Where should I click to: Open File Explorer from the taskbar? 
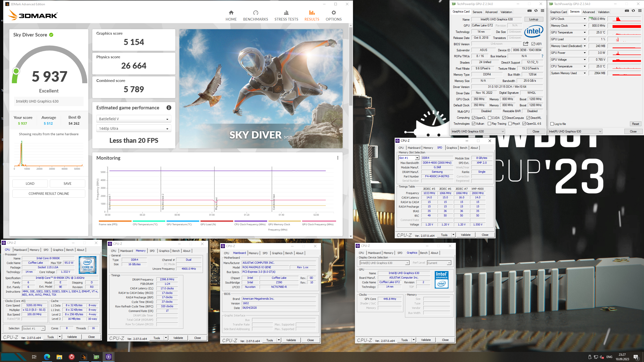point(59,357)
